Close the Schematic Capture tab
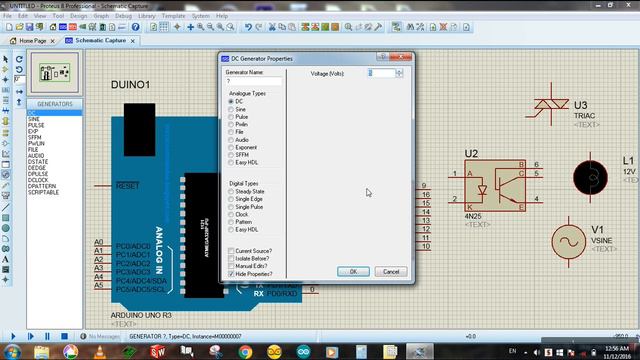640x360 pixels. [x=133, y=41]
